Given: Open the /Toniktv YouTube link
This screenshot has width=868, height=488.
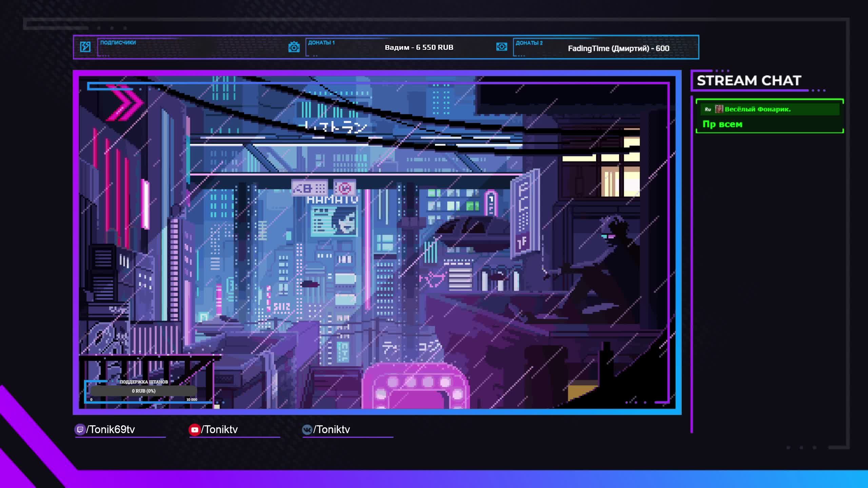Looking at the screenshot, I should tap(219, 430).
